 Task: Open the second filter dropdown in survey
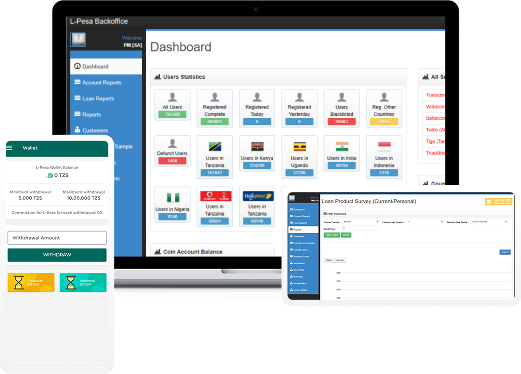point(426,222)
